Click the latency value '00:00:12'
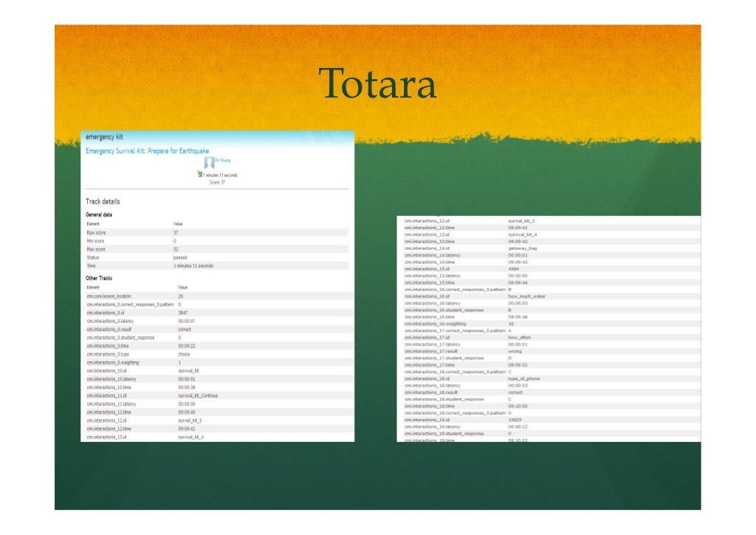The height and width of the screenshot is (535, 756). pyautogui.click(x=518, y=426)
